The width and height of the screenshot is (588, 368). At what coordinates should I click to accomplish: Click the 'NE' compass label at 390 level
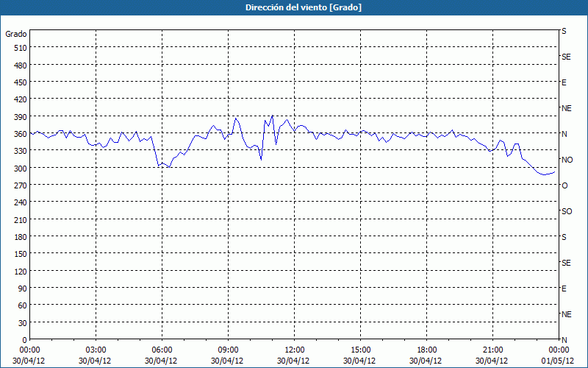[x=566, y=108]
